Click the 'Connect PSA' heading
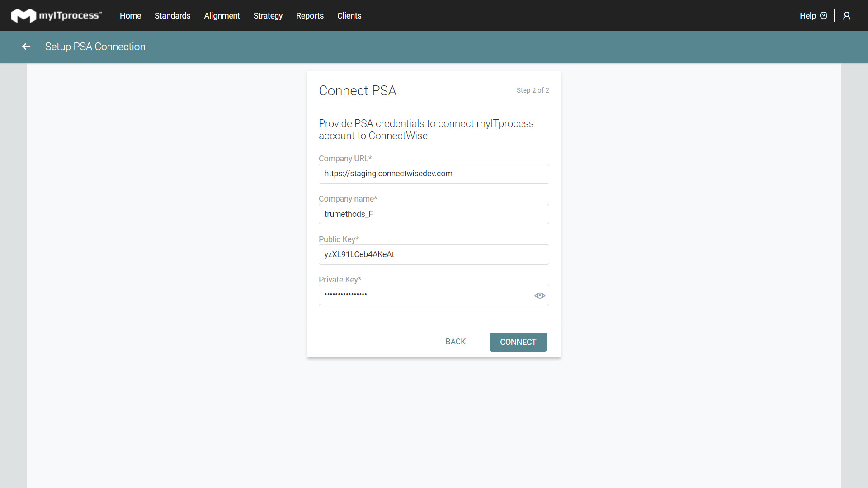Screen dimensions: 868x488 click(358, 91)
